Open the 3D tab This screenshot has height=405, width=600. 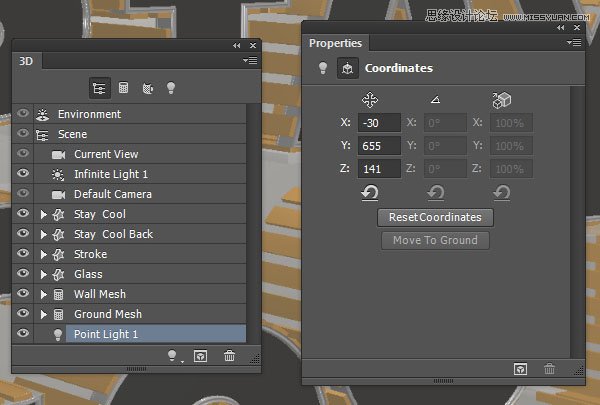coord(26,61)
